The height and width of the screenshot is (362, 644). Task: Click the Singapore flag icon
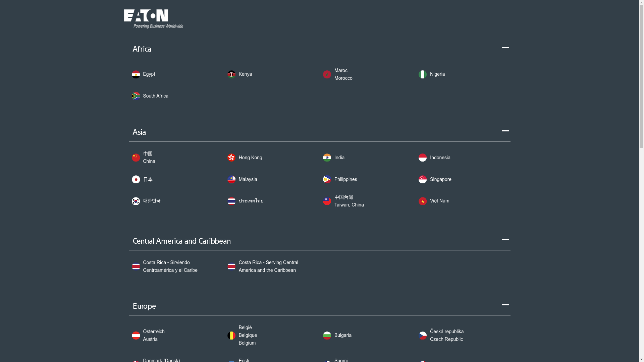[x=423, y=179]
